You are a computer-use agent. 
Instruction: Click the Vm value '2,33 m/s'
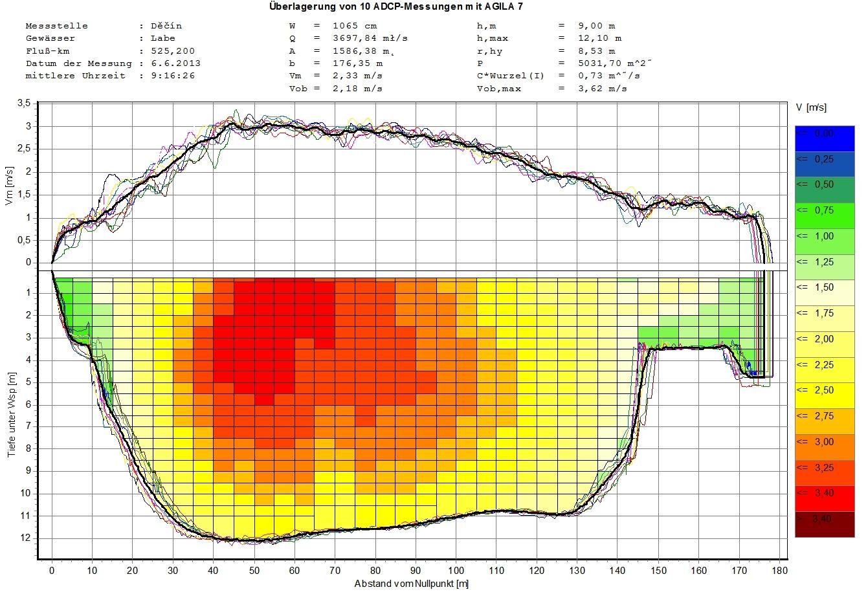pyautogui.click(x=358, y=76)
